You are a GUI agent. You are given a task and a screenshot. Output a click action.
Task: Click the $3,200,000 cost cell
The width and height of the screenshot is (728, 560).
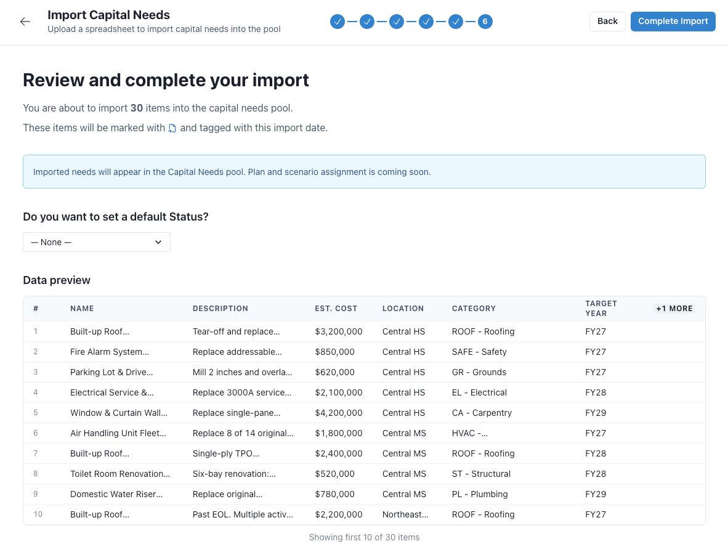pyautogui.click(x=339, y=331)
